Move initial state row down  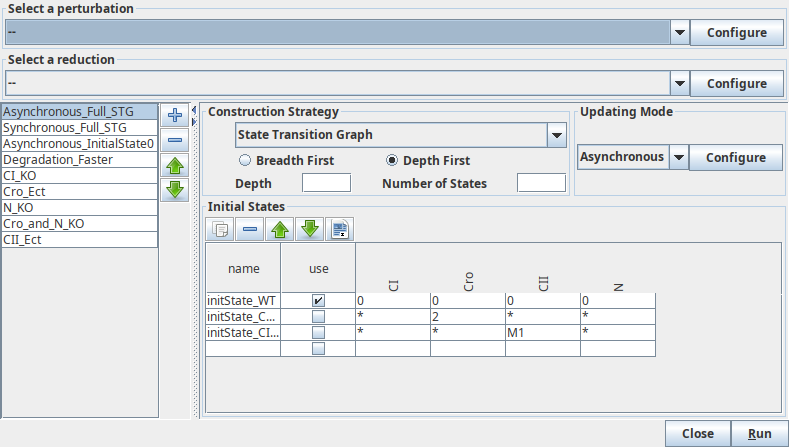309,230
